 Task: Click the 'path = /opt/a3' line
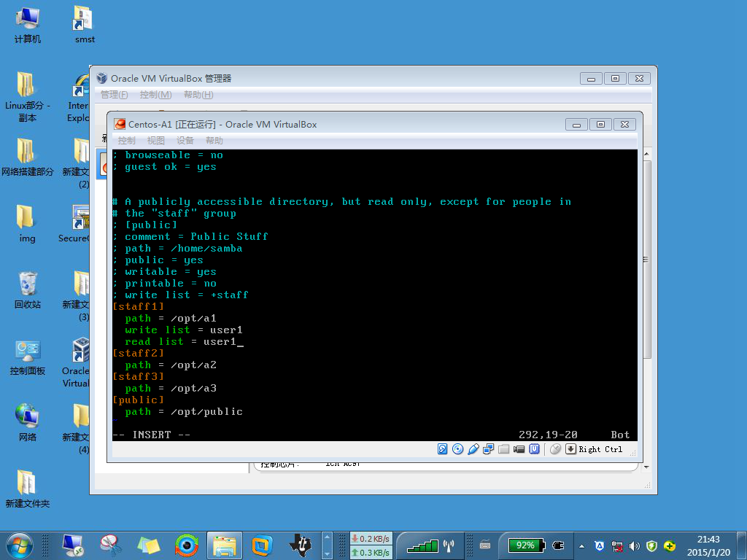[x=171, y=389]
